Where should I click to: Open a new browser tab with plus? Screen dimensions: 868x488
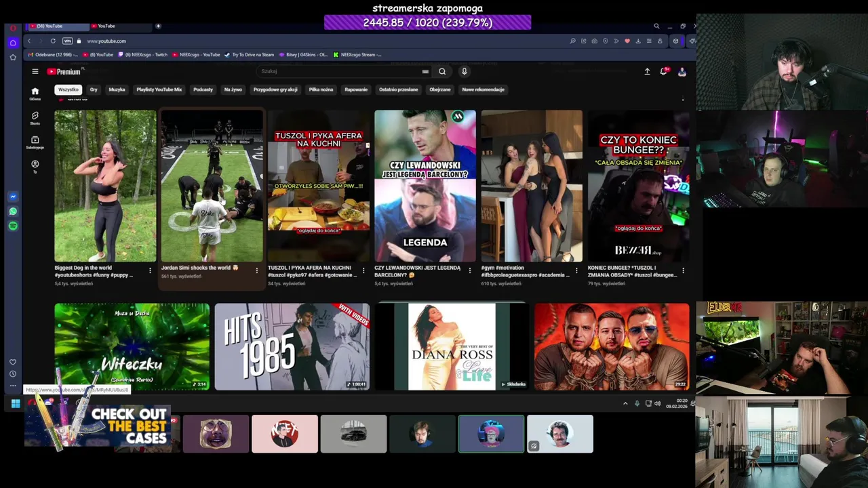[x=158, y=26]
